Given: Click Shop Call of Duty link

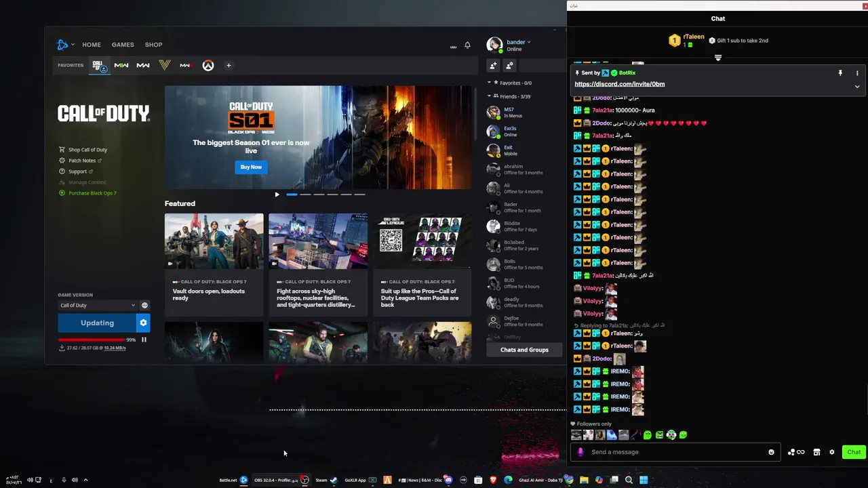Looking at the screenshot, I should [87, 150].
